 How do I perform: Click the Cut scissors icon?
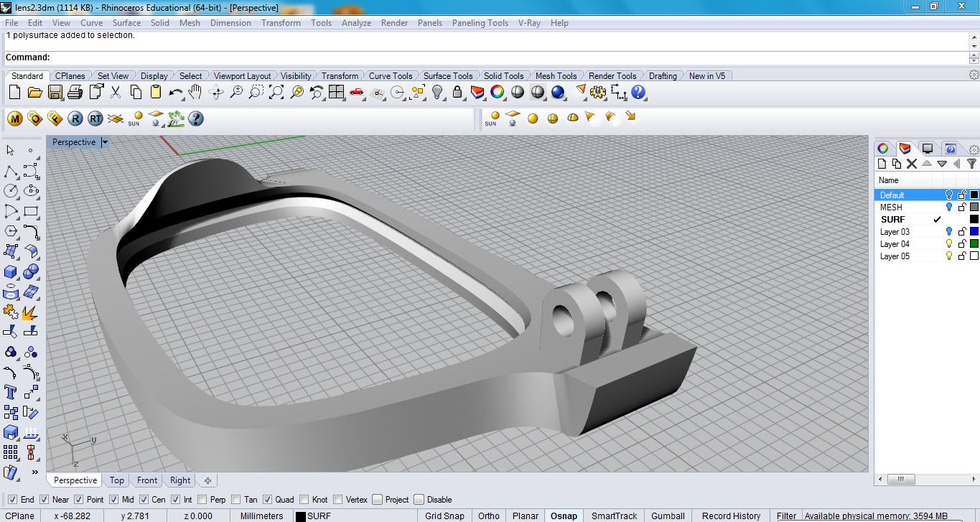[x=116, y=92]
